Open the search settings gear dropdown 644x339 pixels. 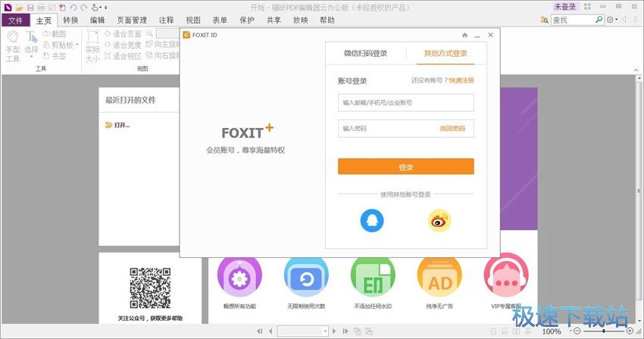tap(611, 20)
